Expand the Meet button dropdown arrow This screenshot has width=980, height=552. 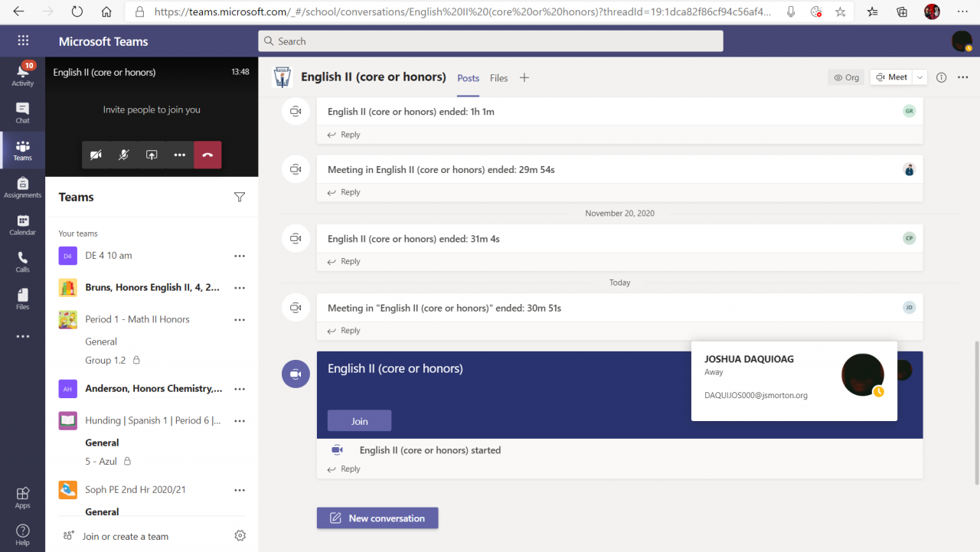(920, 77)
